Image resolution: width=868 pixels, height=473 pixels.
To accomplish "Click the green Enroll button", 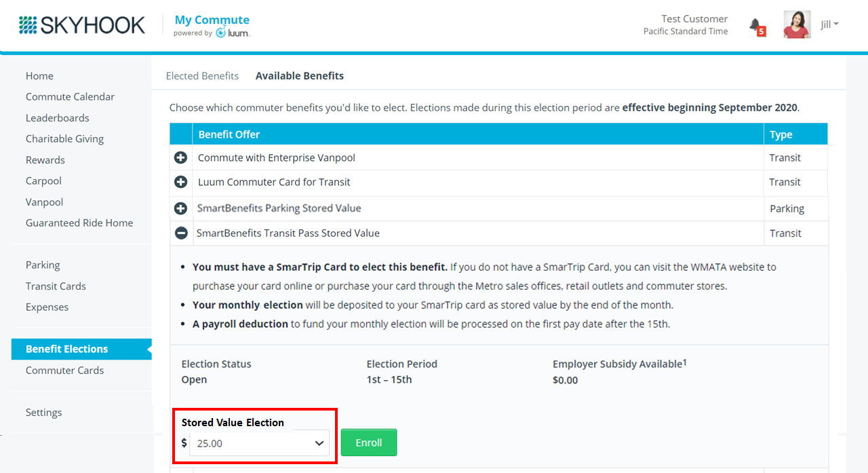I will click(369, 442).
